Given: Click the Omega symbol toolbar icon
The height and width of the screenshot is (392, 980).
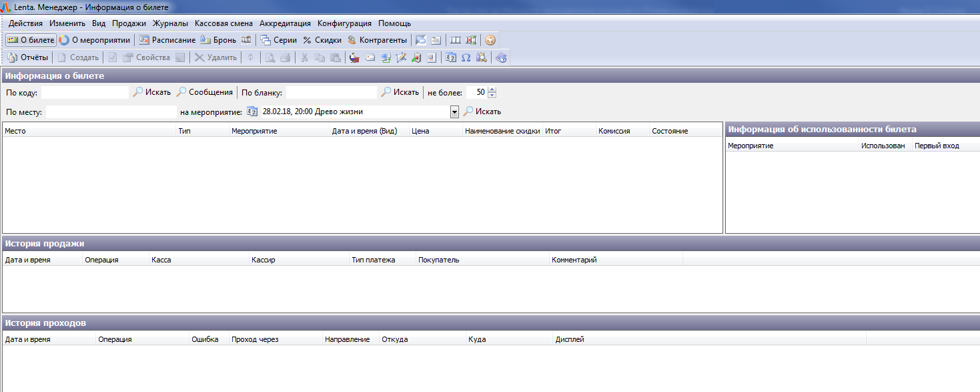Looking at the screenshot, I should [466, 57].
